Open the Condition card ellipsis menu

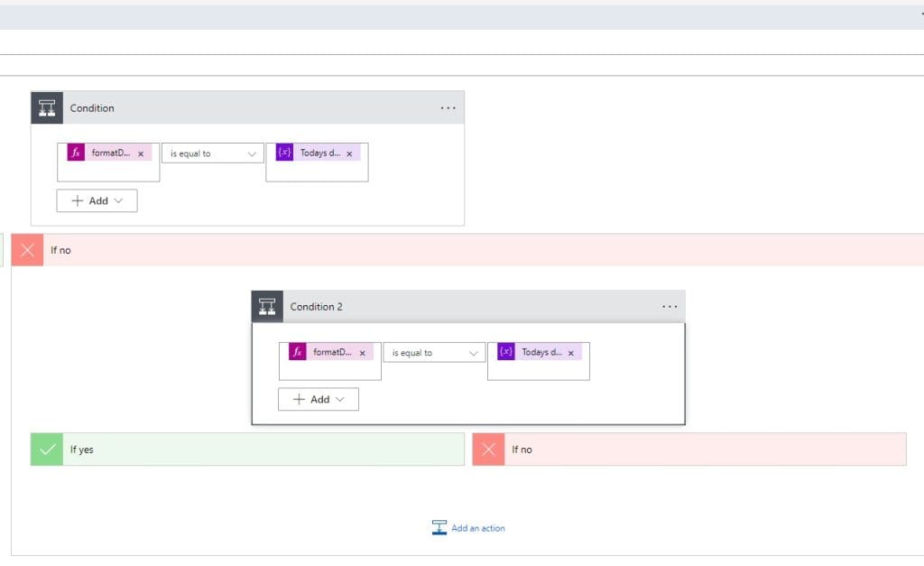coord(448,108)
